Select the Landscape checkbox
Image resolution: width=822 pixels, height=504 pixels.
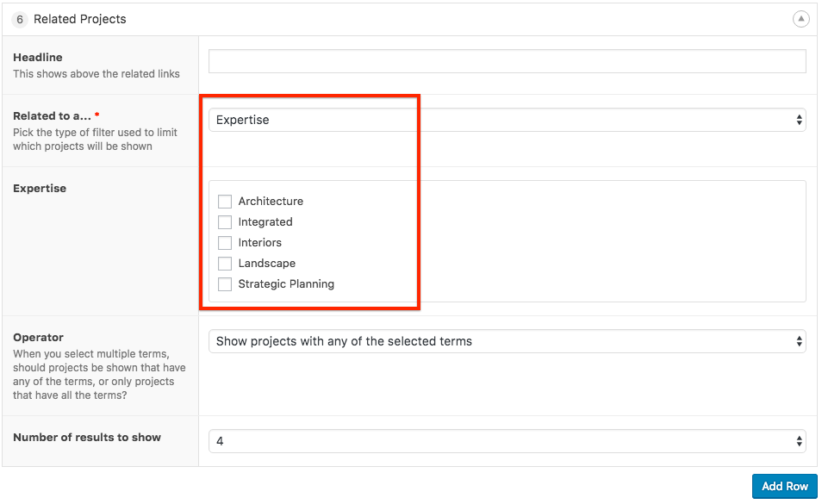tap(225, 264)
